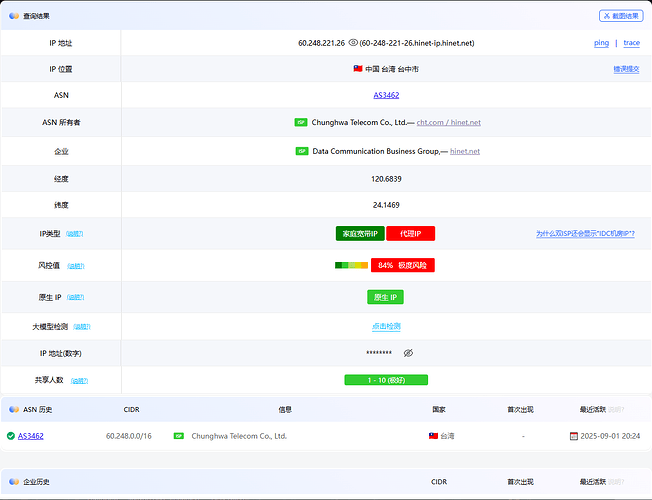Click the 查询结果 header logo icon

12,16
